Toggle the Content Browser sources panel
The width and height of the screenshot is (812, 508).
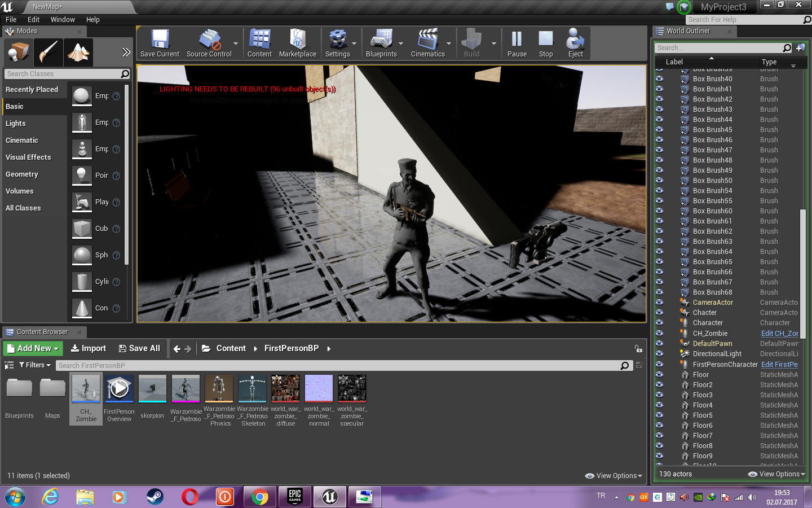point(9,365)
